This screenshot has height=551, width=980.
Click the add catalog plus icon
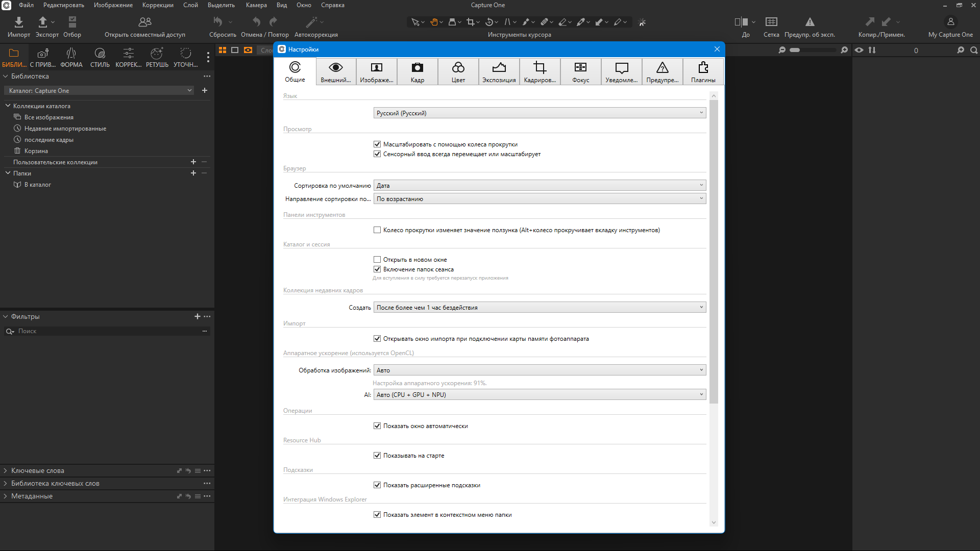click(x=205, y=90)
